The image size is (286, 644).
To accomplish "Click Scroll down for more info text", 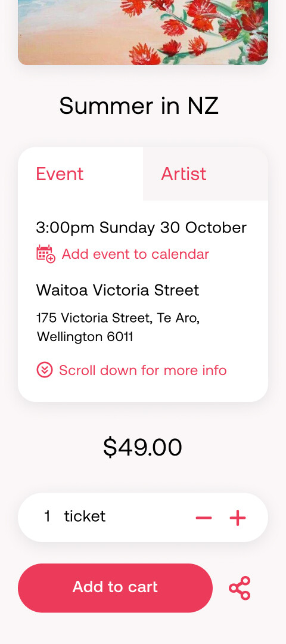I will (143, 370).
